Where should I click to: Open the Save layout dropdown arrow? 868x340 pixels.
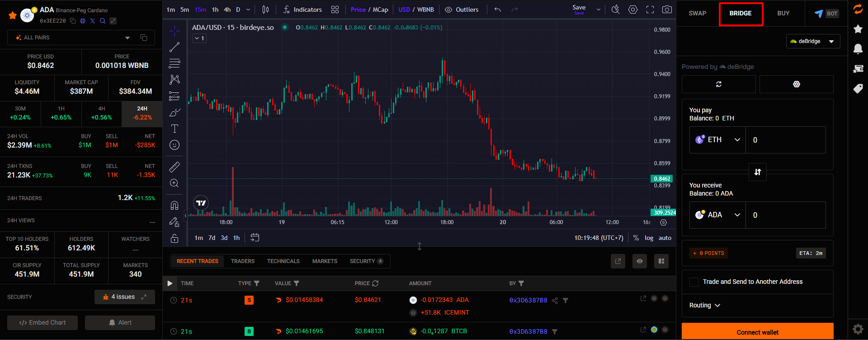pyautogui.click(x=599, y=10)
